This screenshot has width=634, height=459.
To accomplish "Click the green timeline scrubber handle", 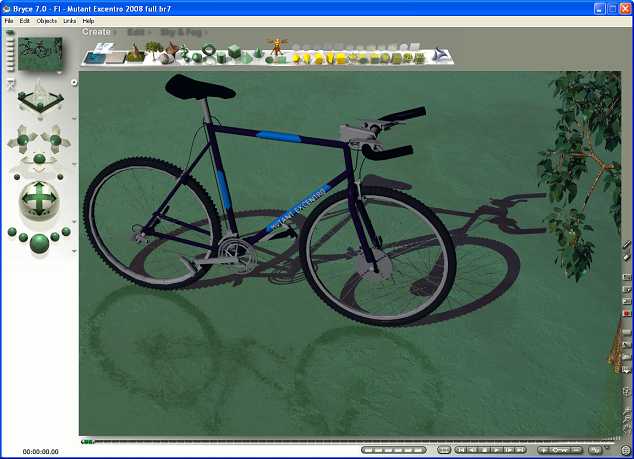I will (x=87, y=442).
